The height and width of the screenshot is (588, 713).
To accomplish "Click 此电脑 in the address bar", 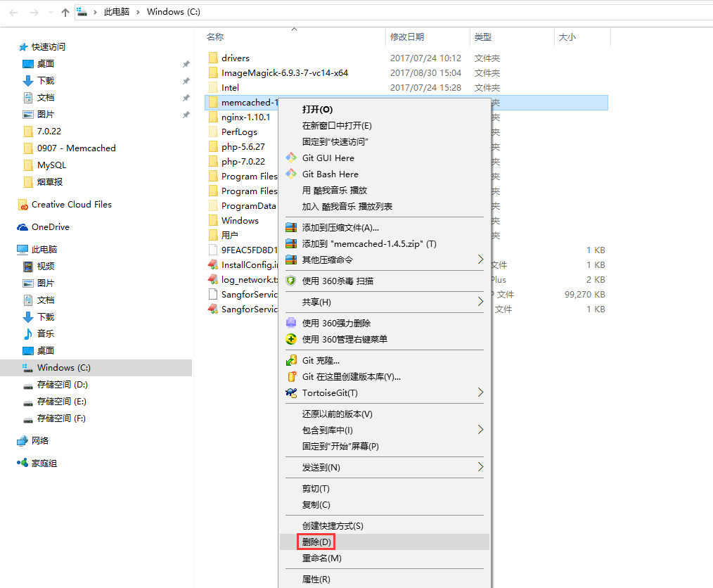I will click(x=117, y=12).
